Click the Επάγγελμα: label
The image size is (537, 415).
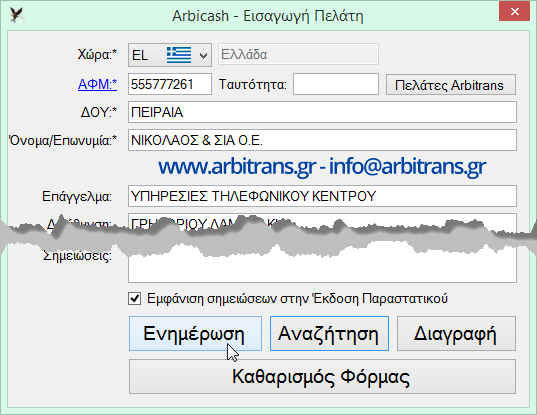(x=77, y=197)
